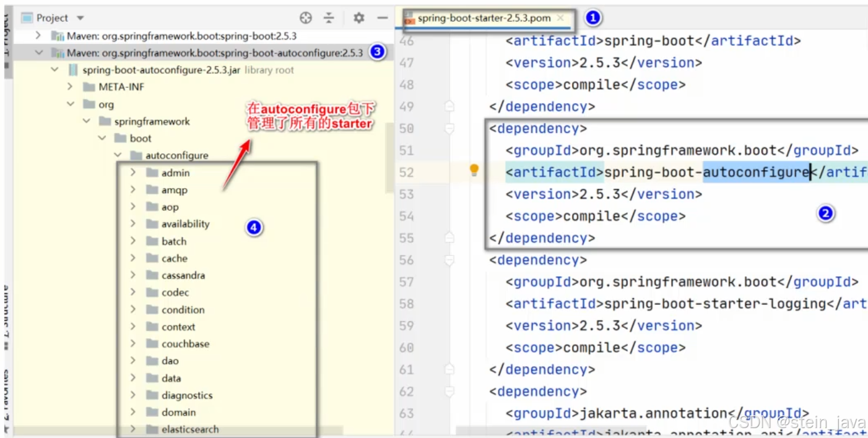
Task: Select the dao package folder icon
Action: tap(152, 361)
